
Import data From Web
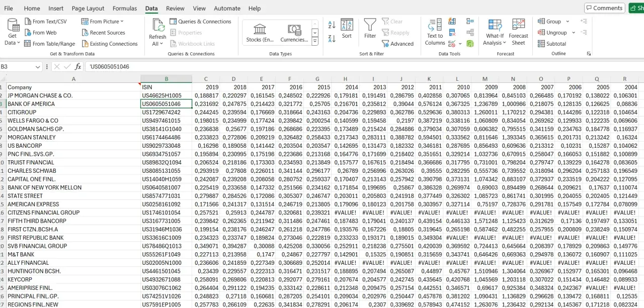(40, 33)
